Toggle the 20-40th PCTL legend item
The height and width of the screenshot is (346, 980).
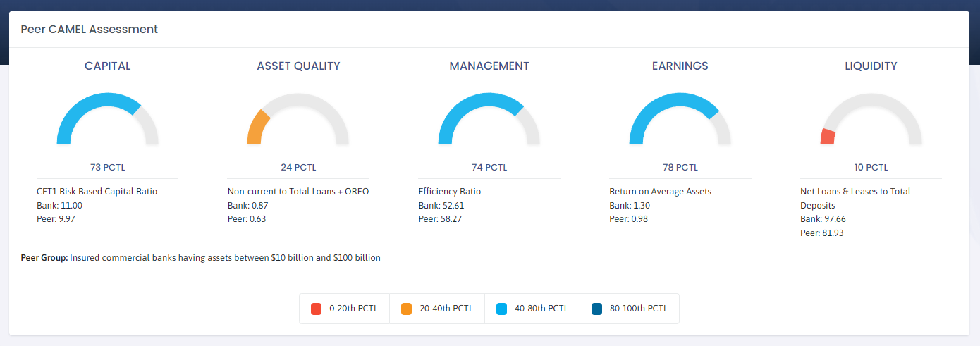pyautogui.click(x=437, y=309)
